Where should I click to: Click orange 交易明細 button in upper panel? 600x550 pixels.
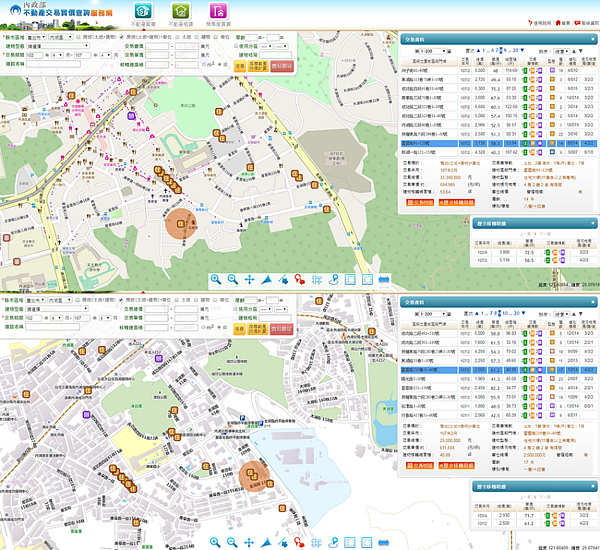coord(420,202)
